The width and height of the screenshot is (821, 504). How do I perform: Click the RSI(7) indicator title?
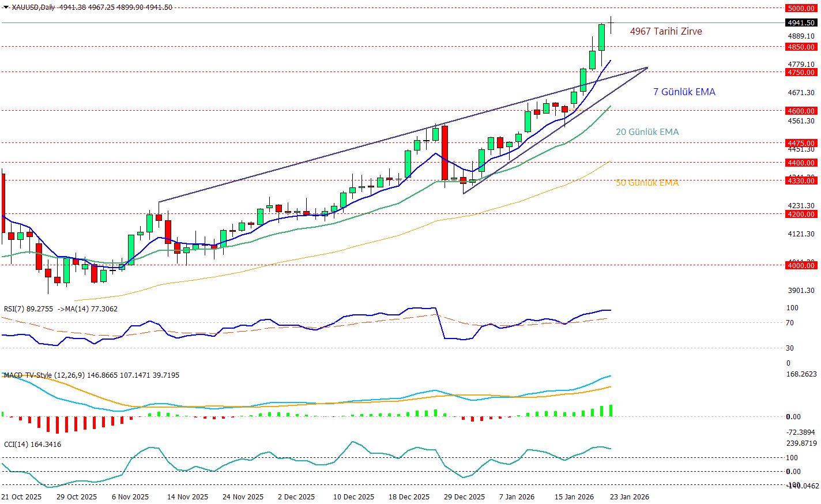(28, 309)
